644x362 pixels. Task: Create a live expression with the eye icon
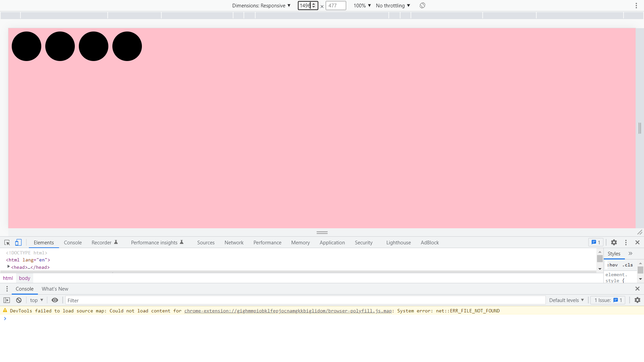[x=55, y=300]
